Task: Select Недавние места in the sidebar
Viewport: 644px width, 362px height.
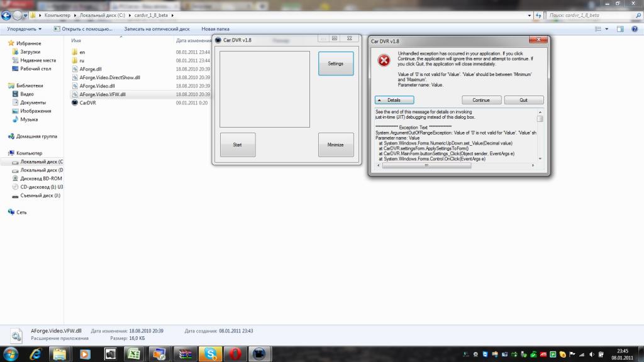Action: click(38, 60)
